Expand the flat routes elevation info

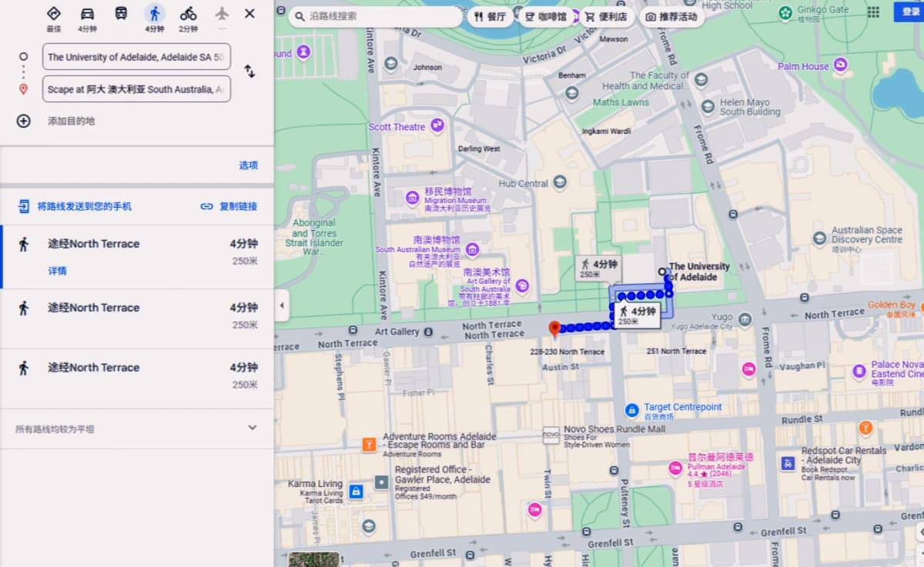coord(252,428)
